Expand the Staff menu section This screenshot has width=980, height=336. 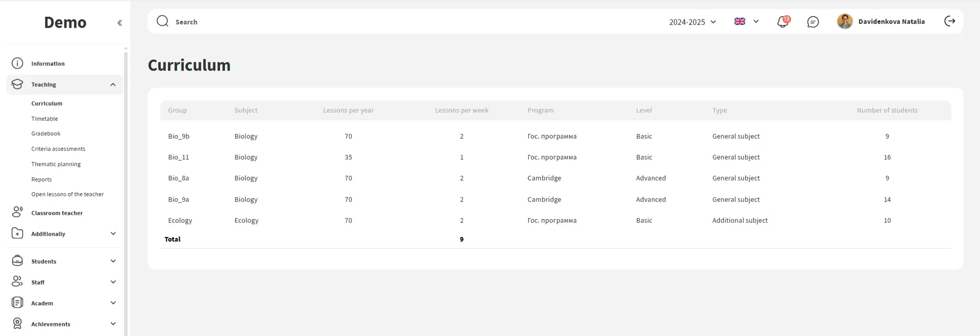click(x=113, y=282)
